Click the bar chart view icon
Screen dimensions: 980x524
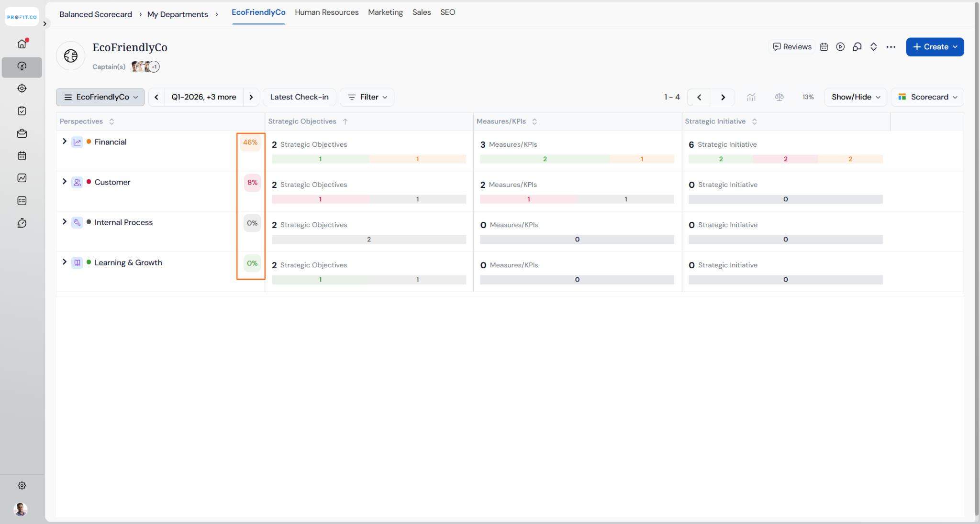[x=751, y=97]
